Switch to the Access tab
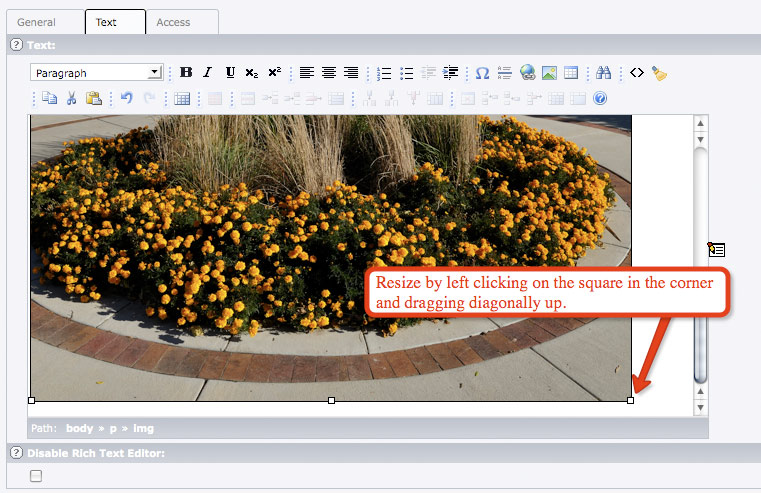Image resolution: width=761 pixels, height=493 pixels. click(x=173, y=22)
